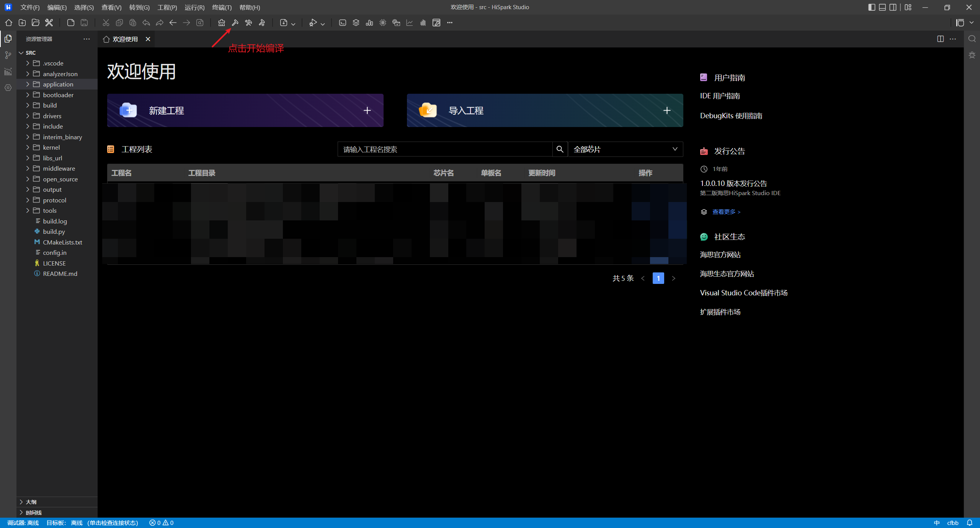Image resolution: width=980 pixels, height=528 pixels.
Task: Toggle the primary side bar layout button
Action: pos(872,7)
